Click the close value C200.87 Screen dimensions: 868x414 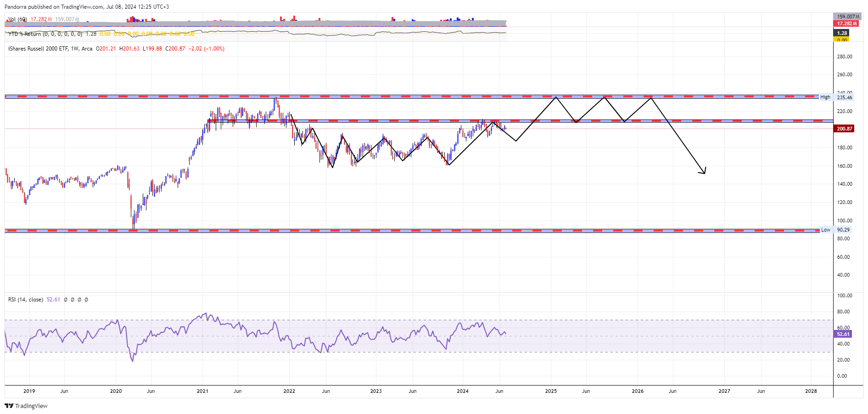(175, 49)
